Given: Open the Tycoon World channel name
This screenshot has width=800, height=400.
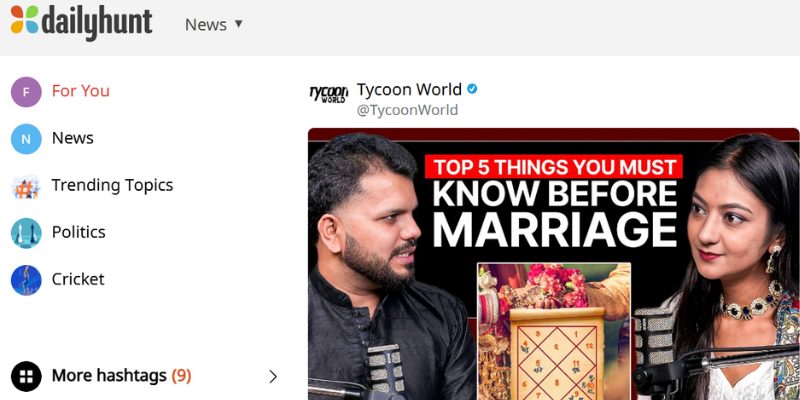Looking at the screenshot, I should click(409, 89).
